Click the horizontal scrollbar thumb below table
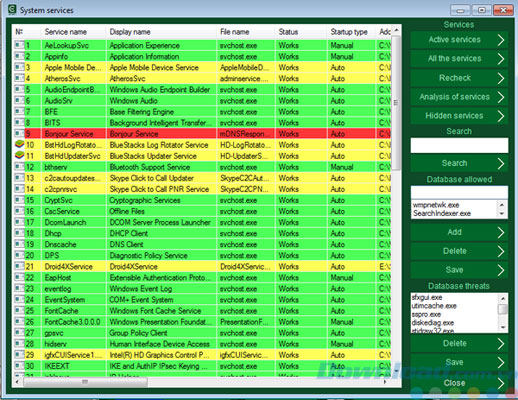Image resolution: width=518 pixels, height=400 pixels. coord(86,382)
